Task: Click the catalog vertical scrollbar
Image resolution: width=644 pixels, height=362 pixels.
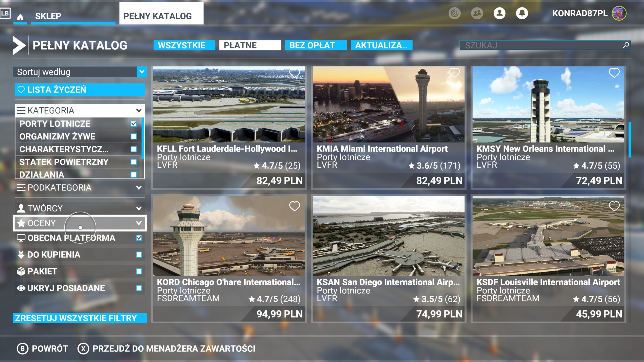Action: 630,140
